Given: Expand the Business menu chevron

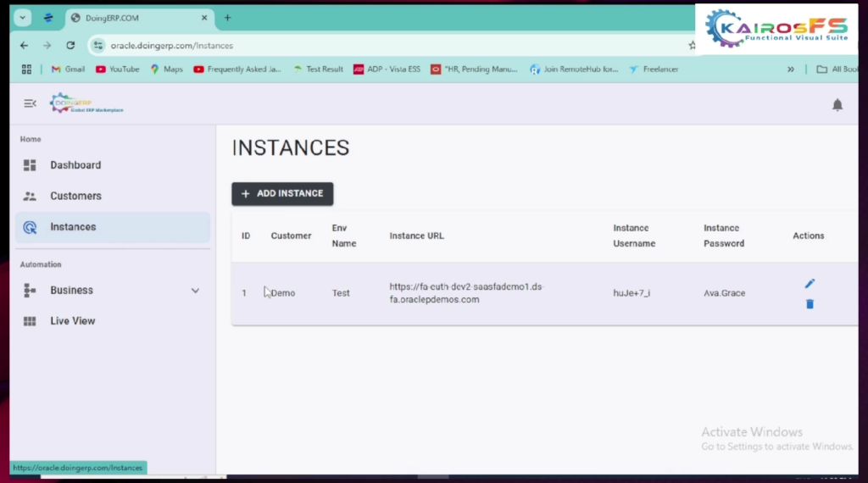Looking at the screenshot, I should [x=195, y=291].
